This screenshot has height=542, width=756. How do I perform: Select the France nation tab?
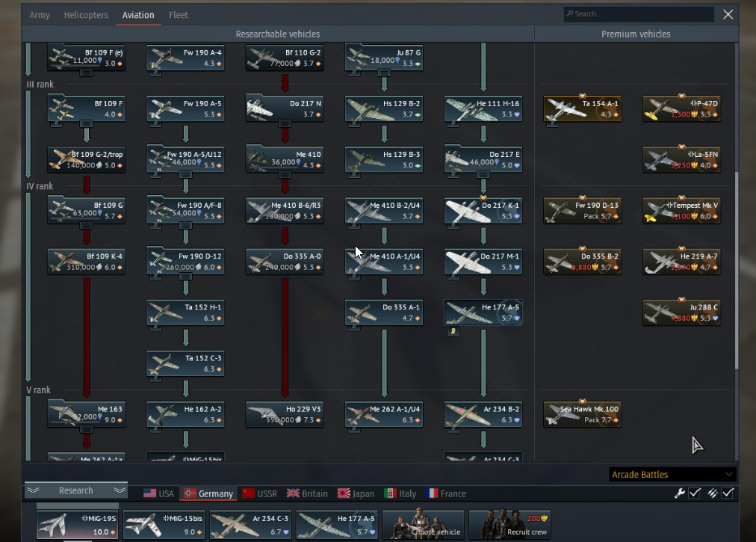[x=446, y=493]
